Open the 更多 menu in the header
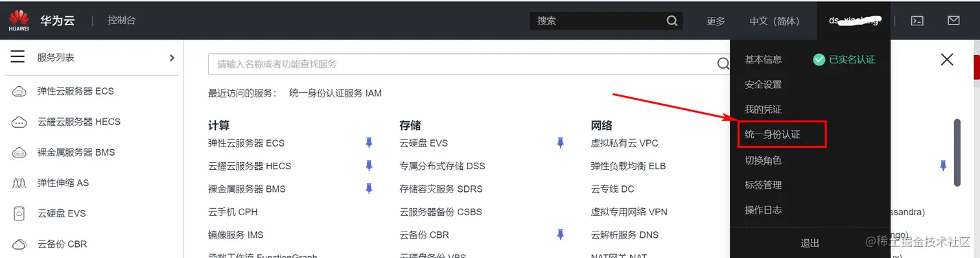Image resolution: width=980 pixels, height=258 pixels. [x=716, y=21]
